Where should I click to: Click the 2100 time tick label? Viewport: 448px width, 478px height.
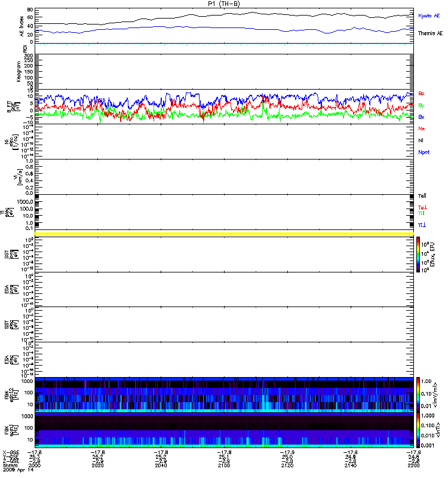coord(224,465)
